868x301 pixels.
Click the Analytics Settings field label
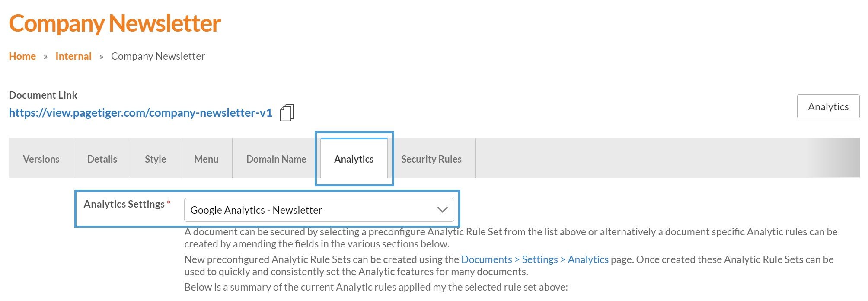[x=124, y=204]
